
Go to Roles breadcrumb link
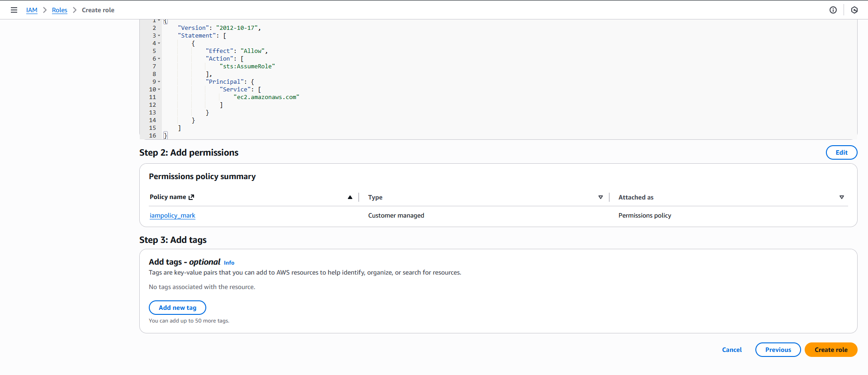click(x=60, y=10)
